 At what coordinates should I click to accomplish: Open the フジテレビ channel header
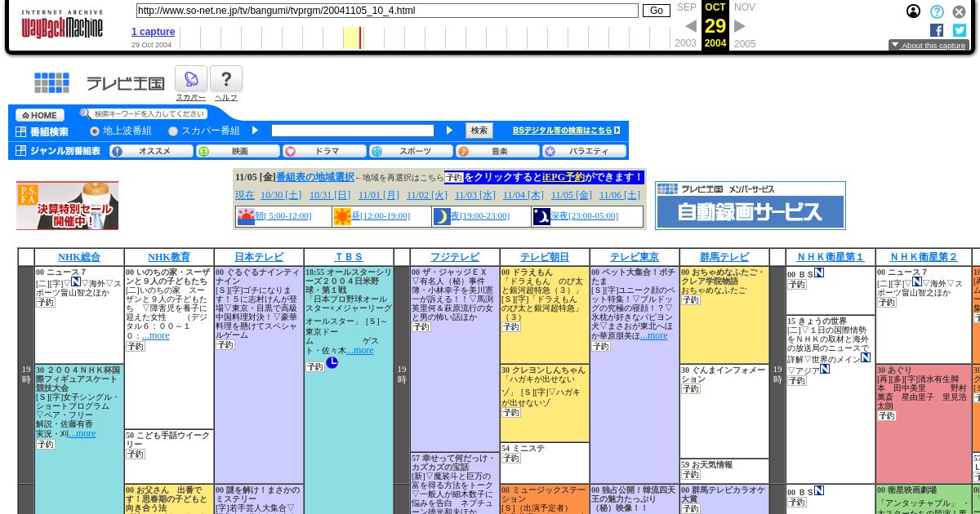(455, 257)
